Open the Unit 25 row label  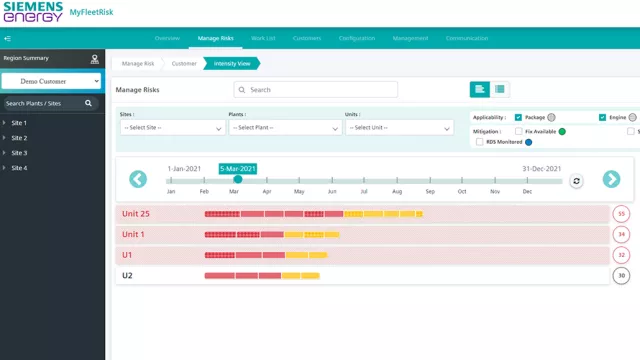[136, 214]
